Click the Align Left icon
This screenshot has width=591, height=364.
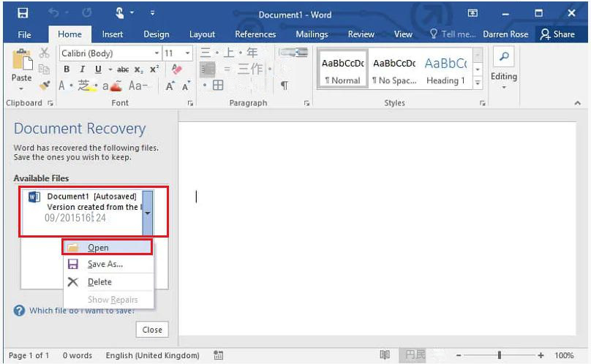(207, 69)
